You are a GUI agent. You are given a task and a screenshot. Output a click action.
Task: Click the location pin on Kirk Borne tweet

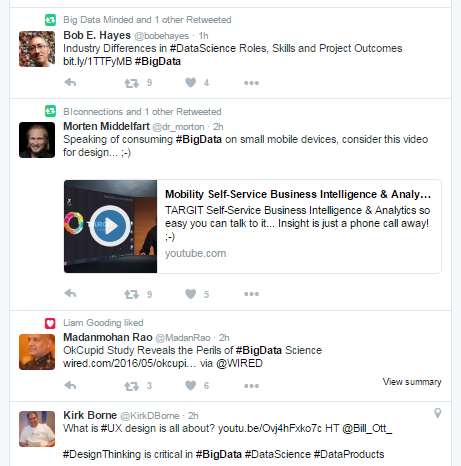coord(438,413)
